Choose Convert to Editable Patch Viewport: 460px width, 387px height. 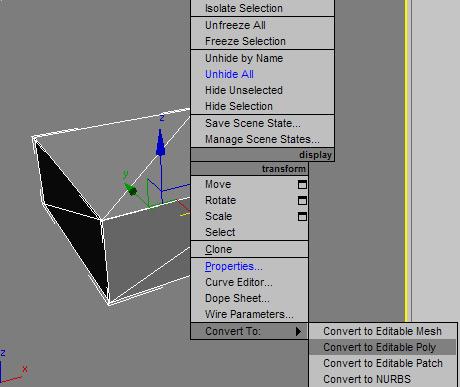point(383,363)
